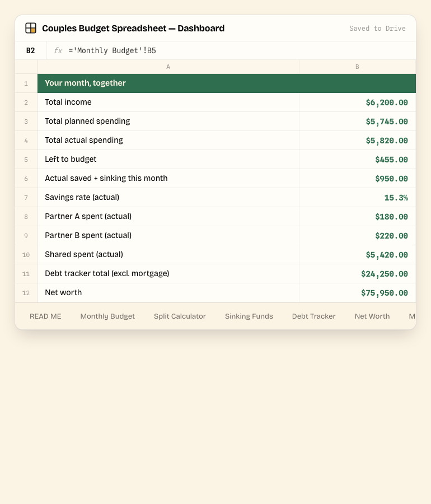Click the 'Shared spent (actual)' cell

[x=168, y=255]
